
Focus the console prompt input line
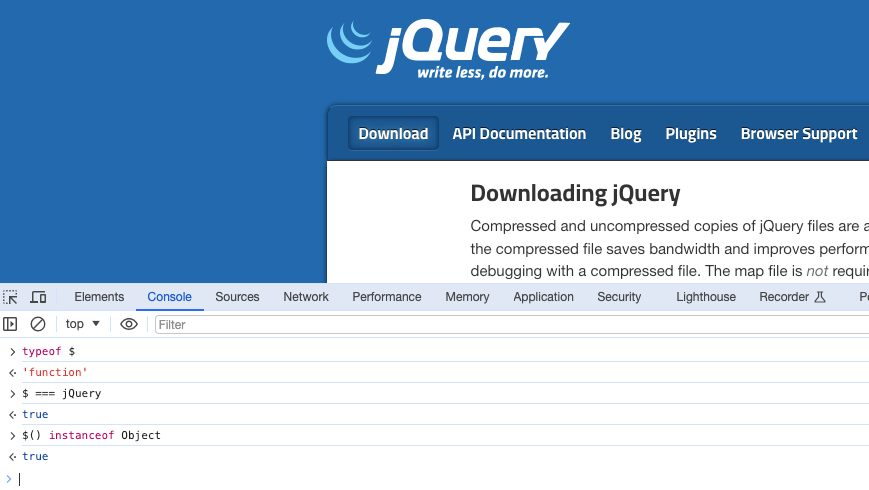point(443,479)
